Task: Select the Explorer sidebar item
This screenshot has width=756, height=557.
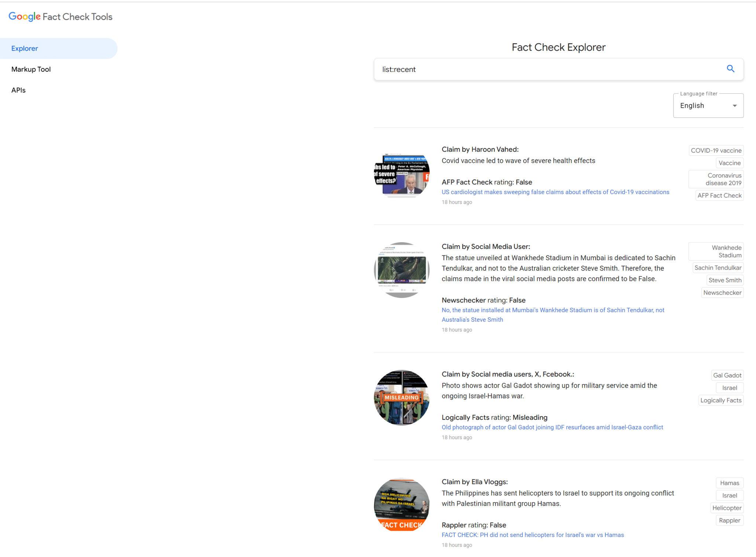Action: point(59,48)
